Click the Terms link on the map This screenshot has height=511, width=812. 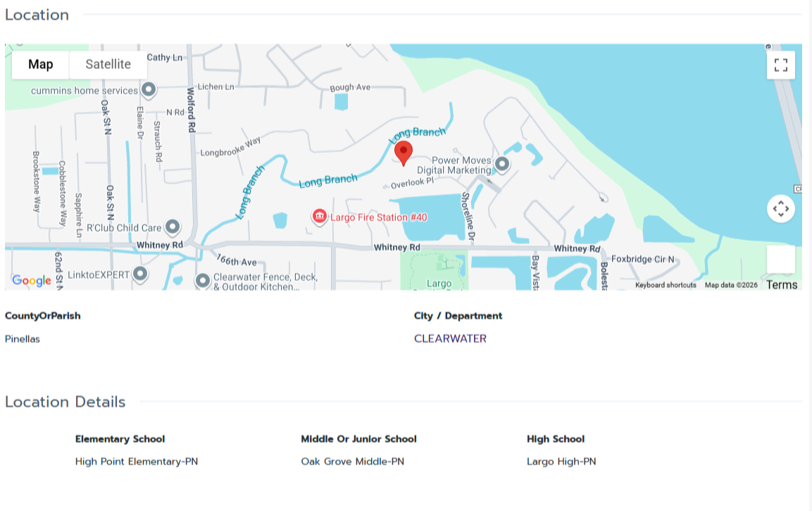click(780, 284)
